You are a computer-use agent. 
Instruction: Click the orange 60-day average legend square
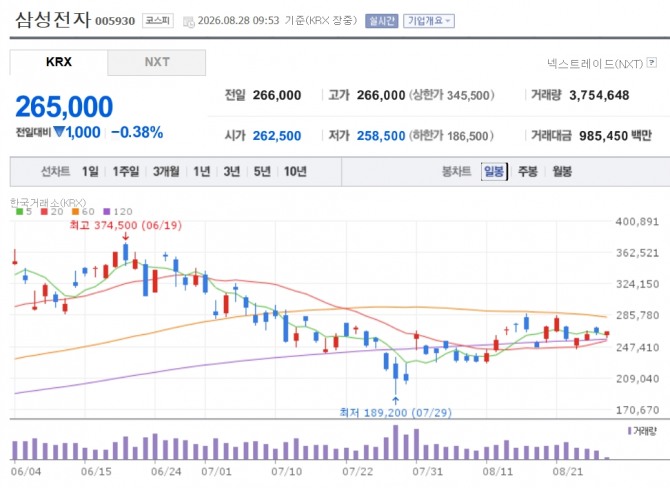[76, 212]
